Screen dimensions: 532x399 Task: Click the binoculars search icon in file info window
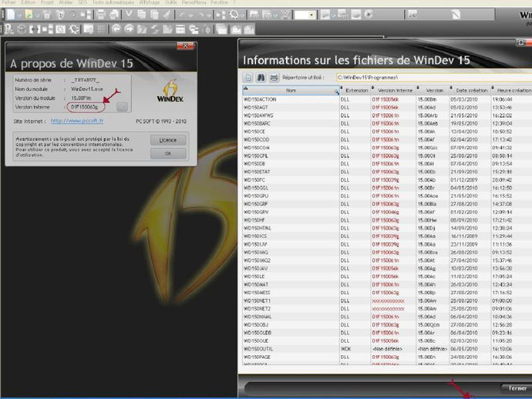pyautogui.click(x=261, y=78)
